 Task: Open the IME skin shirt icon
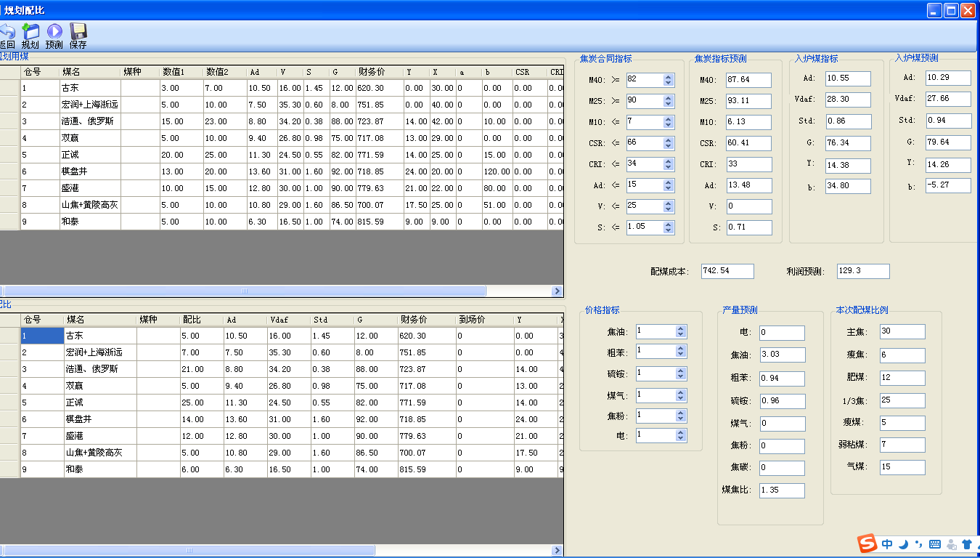966,544
